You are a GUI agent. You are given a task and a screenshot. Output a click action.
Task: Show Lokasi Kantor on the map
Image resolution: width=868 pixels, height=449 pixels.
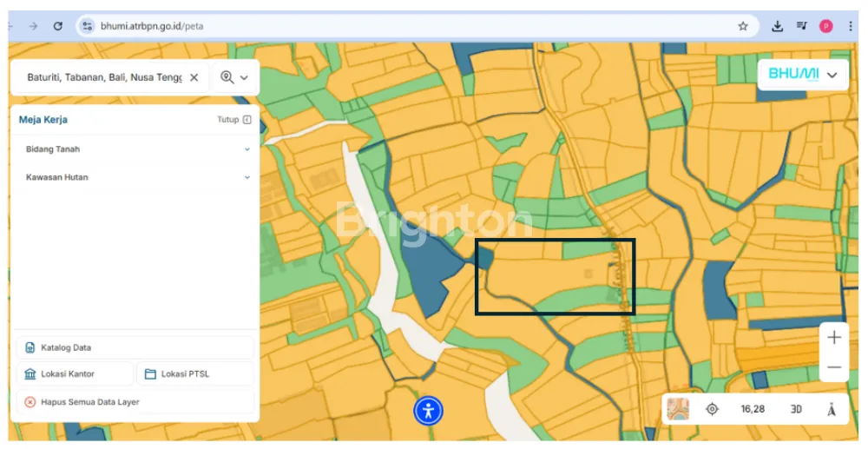[75, 374]
